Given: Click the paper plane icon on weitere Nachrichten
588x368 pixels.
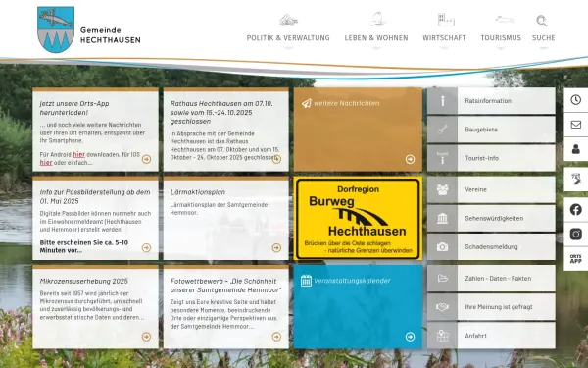Looking at the screenshot, I should pyautogui.click(x=307, y=103).
